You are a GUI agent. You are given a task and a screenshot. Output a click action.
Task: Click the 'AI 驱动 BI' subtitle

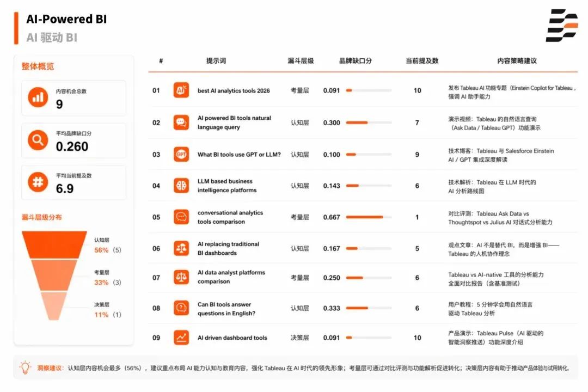point(52,38)
